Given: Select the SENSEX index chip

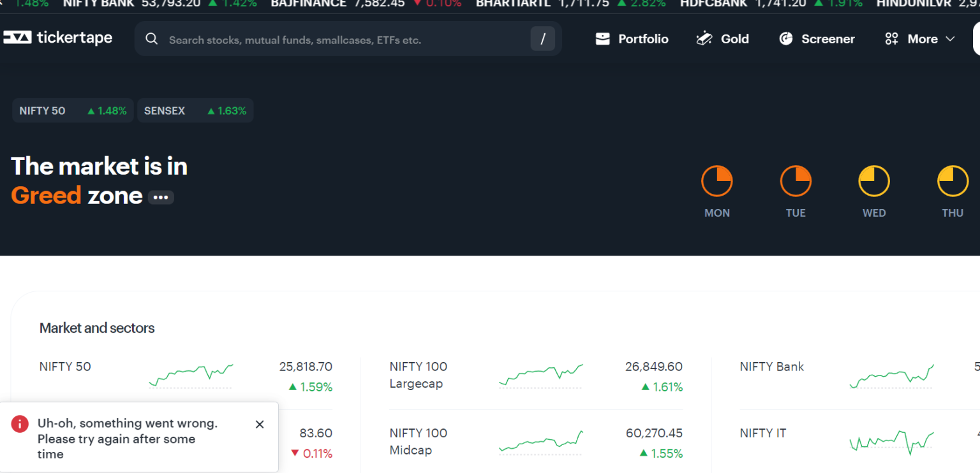Looking at the screenshot, I should pyautogui.click(x=195, y=110).
